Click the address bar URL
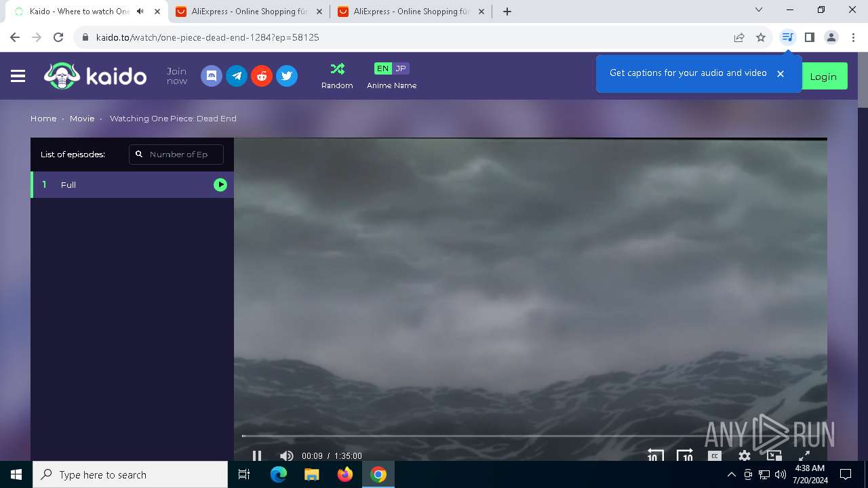868x488 pixels. pyautogui.click(x=208, y=37)
